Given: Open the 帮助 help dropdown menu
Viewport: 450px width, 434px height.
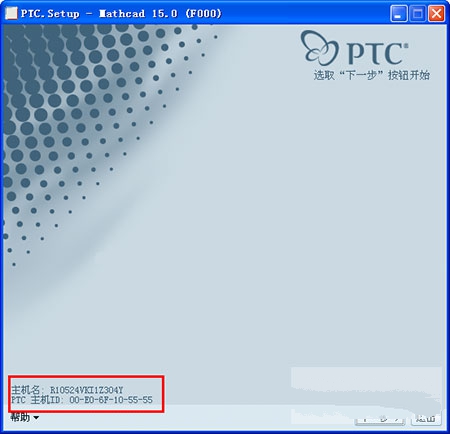Looking at the screenshot, I should coord(20,418).
